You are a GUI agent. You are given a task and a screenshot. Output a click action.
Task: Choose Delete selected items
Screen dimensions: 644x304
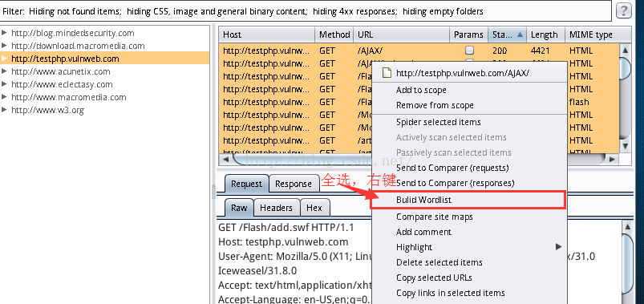469,262
